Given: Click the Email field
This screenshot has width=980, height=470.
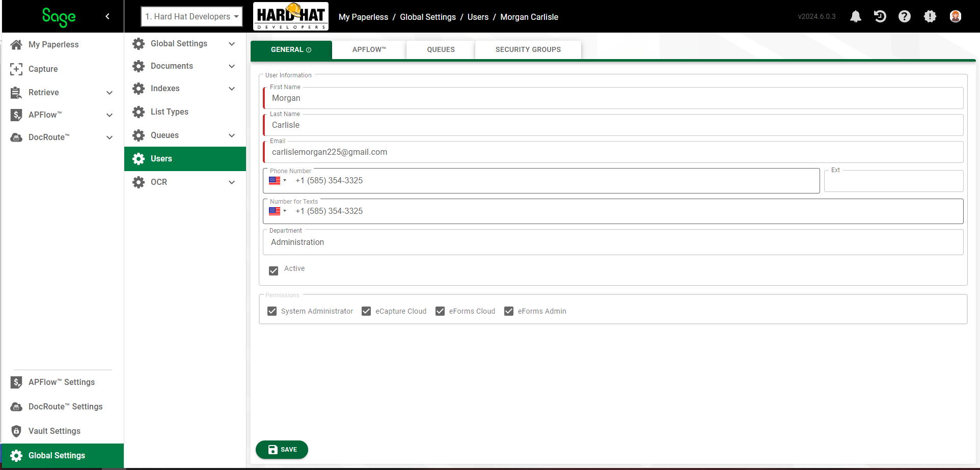Looking at the screenshot, I should pos(613,152).
